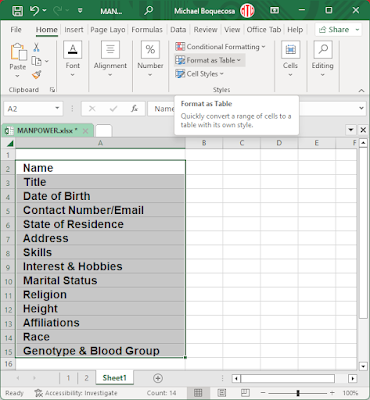The height and width of the screenshot is (400, 370).
Task: Open Cell Styles gallery
Action: pyautogui.click(x=199, y=74)
